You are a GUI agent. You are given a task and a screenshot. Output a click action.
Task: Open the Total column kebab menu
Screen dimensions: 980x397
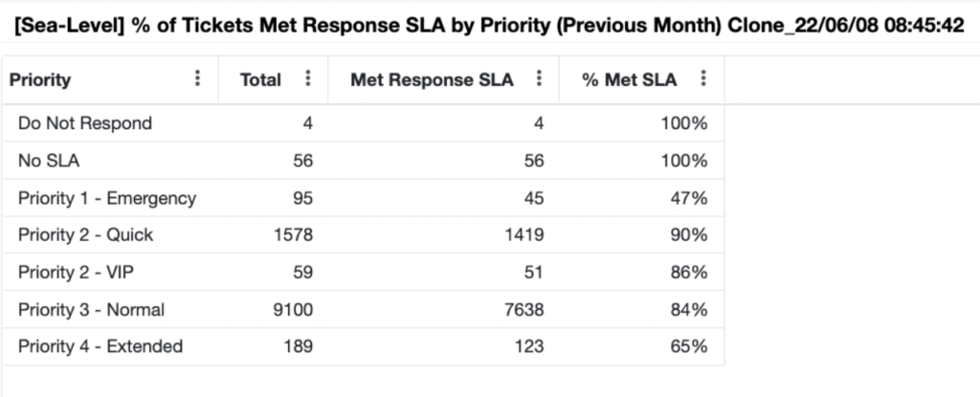[x=307, y=78]
